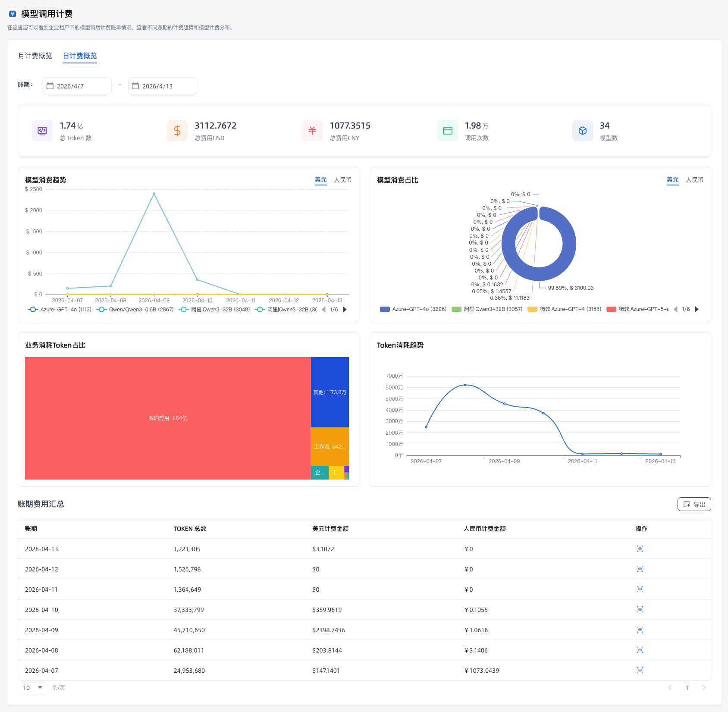Image resolution: width=728 pixels, height=712 pixels.
Task: Click the red 我的应用 treemap block
Action: pyautogui.click(x=168, y=418)
